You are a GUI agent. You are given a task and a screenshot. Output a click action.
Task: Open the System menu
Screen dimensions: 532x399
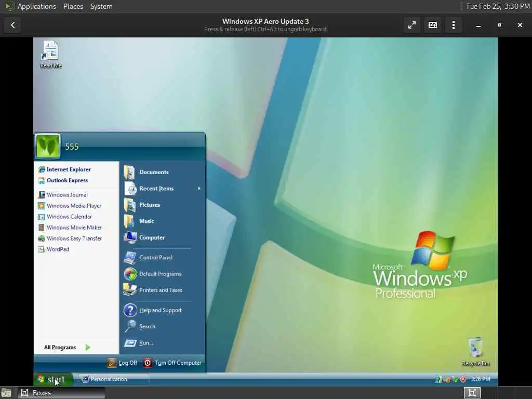(x=101, y=6)
